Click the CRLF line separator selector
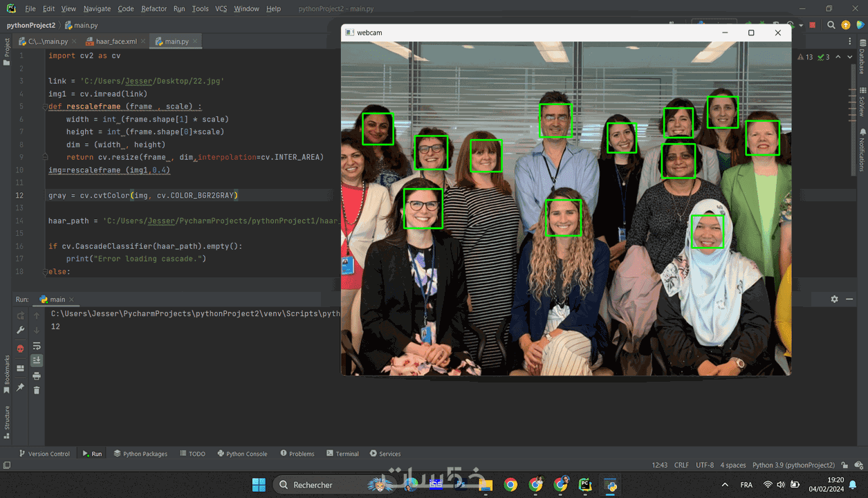Image resolution: width=868 pixels, height=498 pixels. click(681, 465)
